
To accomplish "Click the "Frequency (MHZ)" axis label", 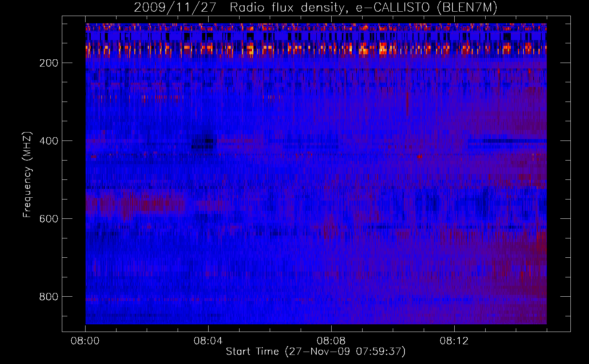I will (27, 174).
